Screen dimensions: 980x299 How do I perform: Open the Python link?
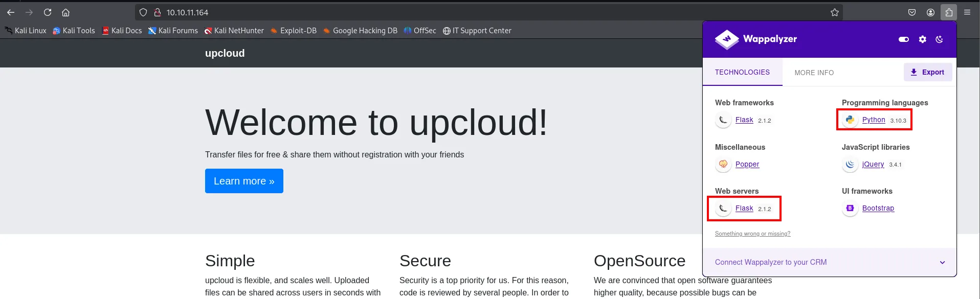coord(874,120)
